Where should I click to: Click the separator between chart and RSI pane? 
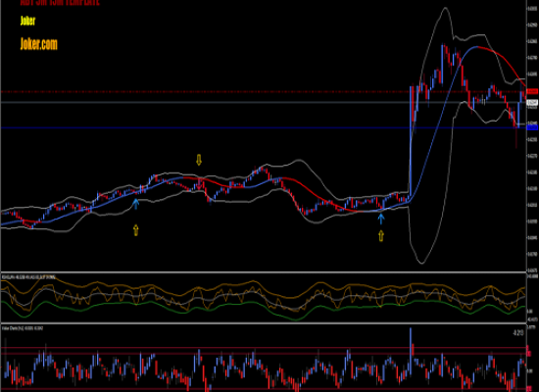263,272
